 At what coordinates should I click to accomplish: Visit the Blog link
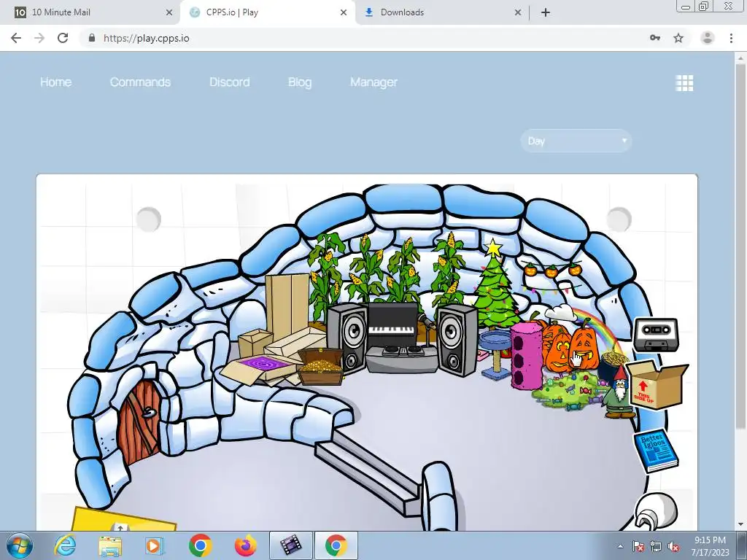[x=300, y=82]
